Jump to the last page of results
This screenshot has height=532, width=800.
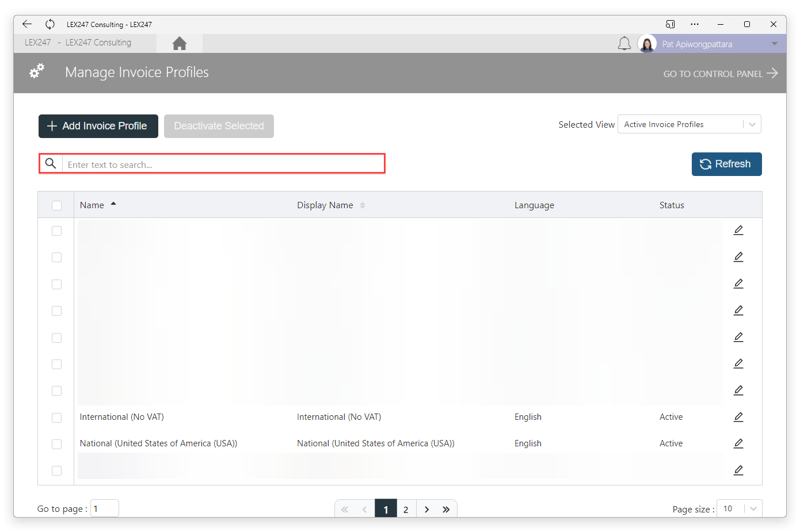[446, 510]
